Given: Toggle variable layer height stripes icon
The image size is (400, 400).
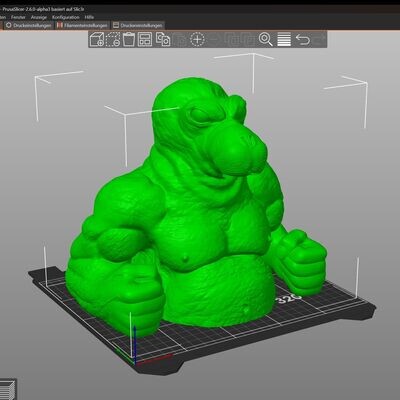Looking at the screenshot, I should (284, 39).
